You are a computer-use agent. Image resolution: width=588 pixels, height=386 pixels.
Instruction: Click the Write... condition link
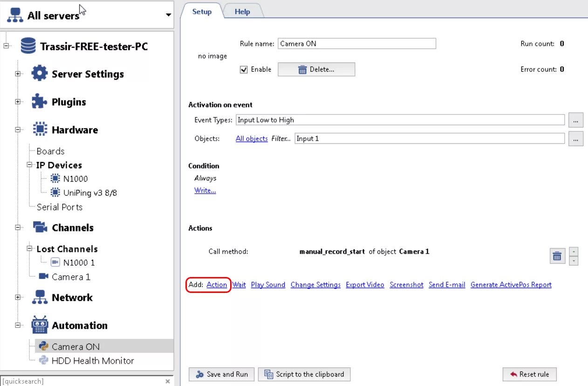(x=205, y=190)
